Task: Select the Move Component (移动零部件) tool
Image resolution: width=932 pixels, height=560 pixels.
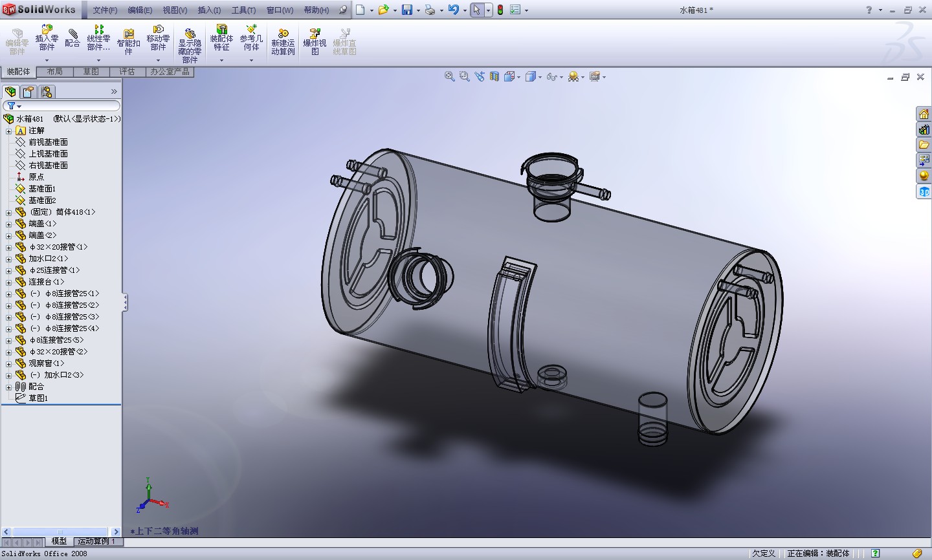Action: 158,38
